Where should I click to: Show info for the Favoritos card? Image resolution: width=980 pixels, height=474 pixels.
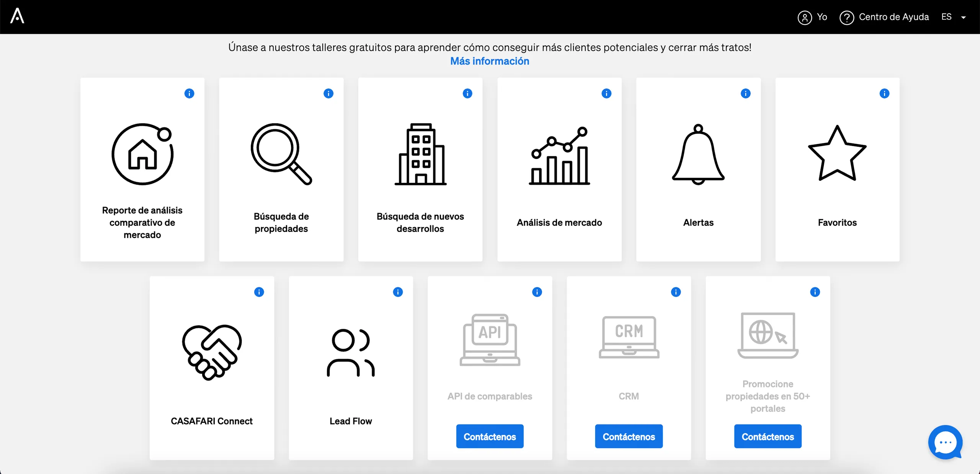click(x=884, y=93)
